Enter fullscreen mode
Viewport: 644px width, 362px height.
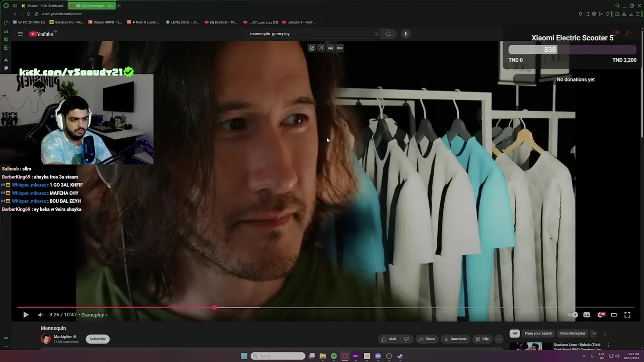click(x=627, y=315)
